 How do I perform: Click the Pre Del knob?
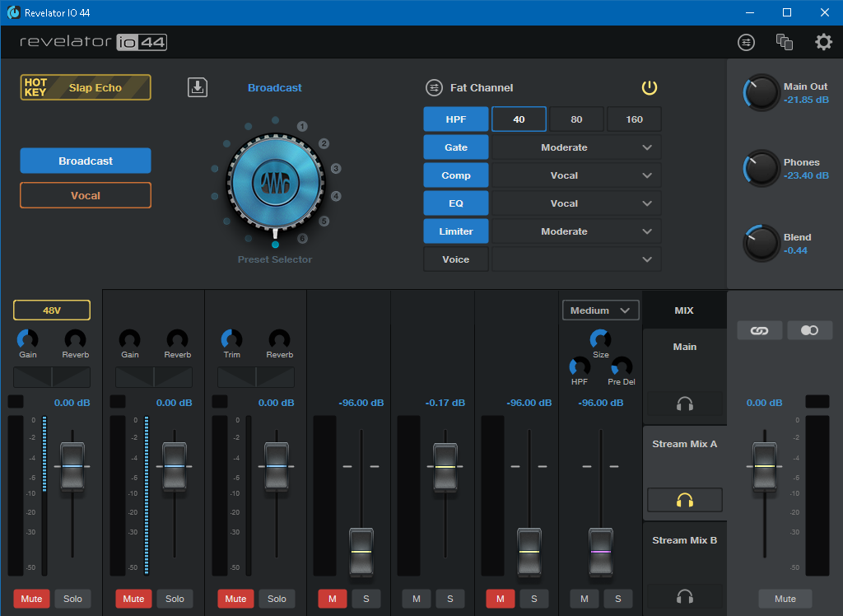click(x=622, y=367)
